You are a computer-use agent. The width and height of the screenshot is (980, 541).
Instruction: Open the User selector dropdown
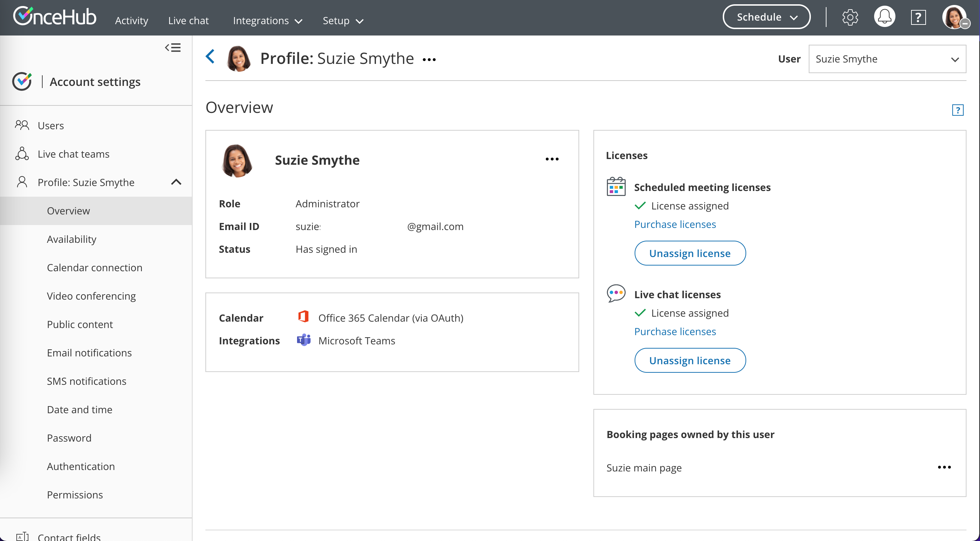(887, 59)
